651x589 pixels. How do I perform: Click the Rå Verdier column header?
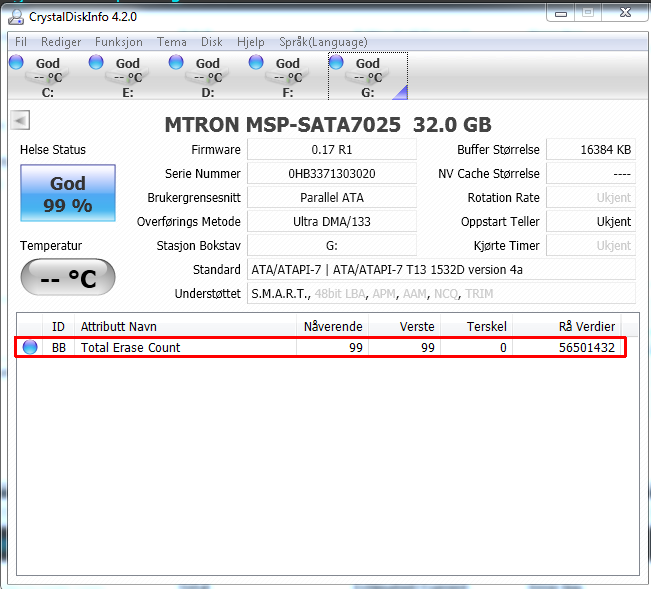(567, 326)
